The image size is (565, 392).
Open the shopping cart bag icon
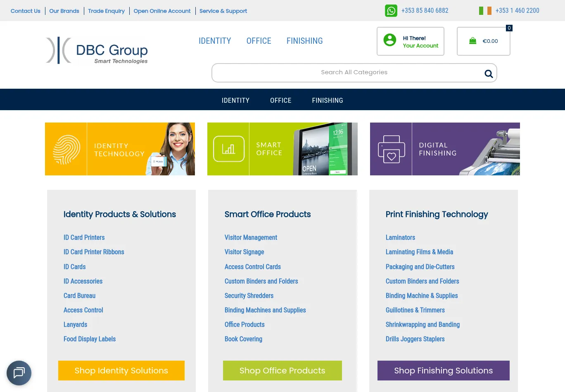click(472, 41)
